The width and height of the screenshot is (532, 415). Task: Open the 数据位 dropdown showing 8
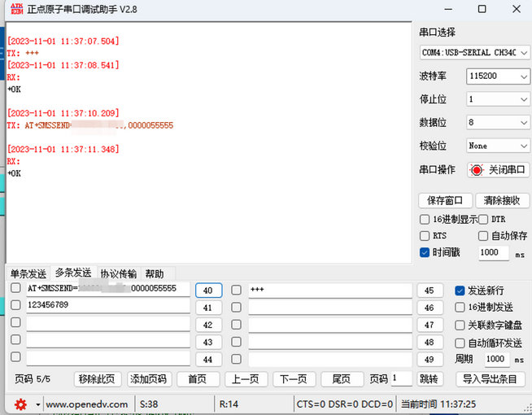click(x=498, y=123)
